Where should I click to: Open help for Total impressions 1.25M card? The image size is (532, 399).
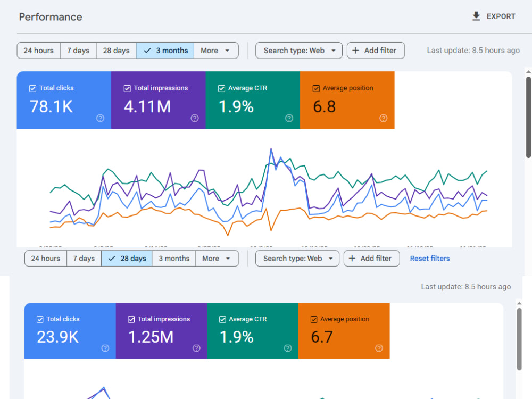click(196, 348)
